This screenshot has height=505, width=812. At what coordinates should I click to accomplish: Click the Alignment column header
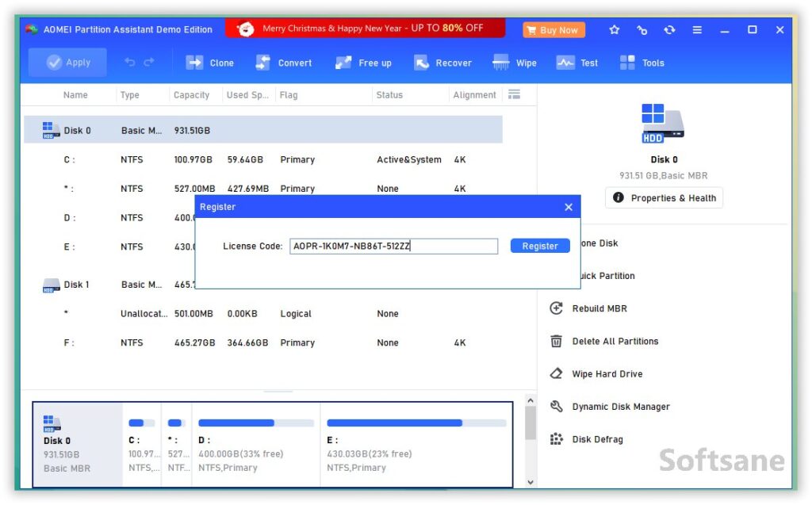coord(474,95)
